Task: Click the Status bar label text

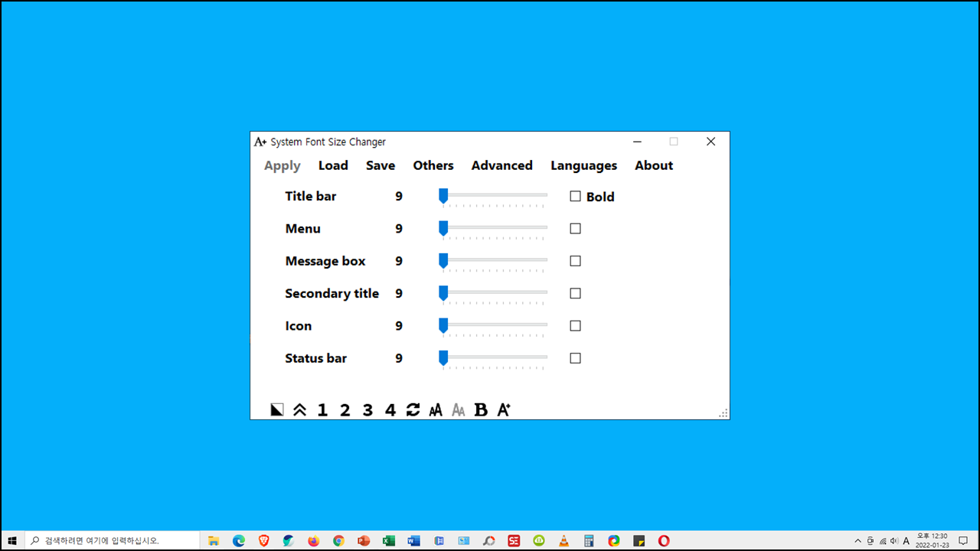Action: [x=316, y=358]
